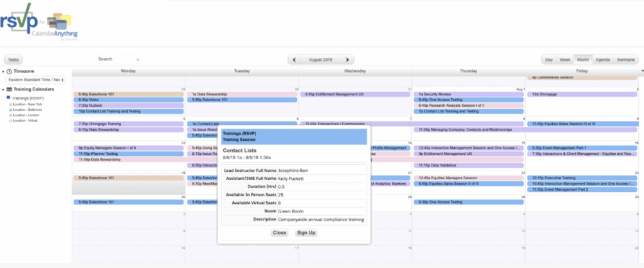Open the Eastern Standard Time timezone dropdown
644x268 pixels.
pos(35,80)
